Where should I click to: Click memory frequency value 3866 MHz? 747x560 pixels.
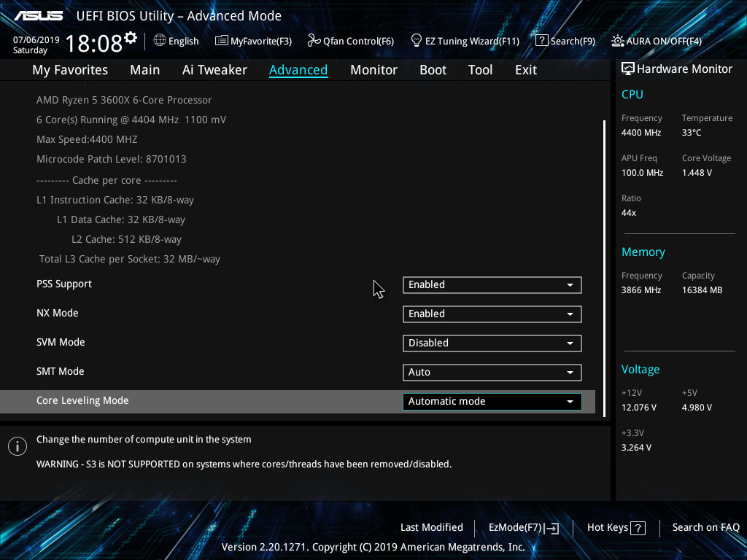tap(640, 290)
